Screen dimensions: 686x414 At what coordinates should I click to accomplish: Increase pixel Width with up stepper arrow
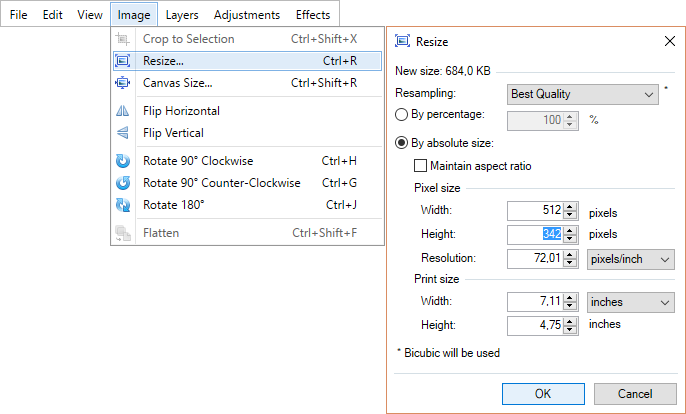570,207
